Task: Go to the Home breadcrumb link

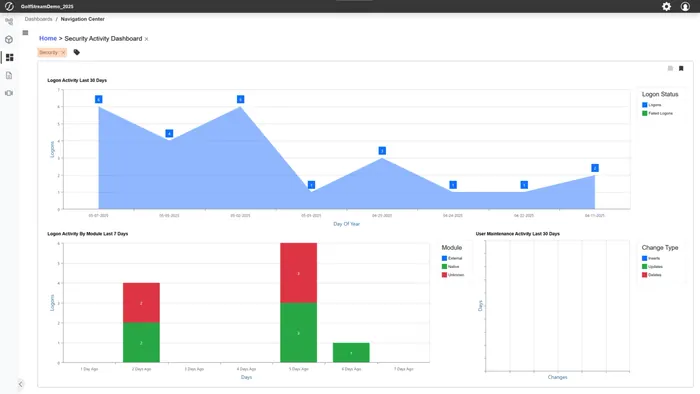Action: (48, 38)
